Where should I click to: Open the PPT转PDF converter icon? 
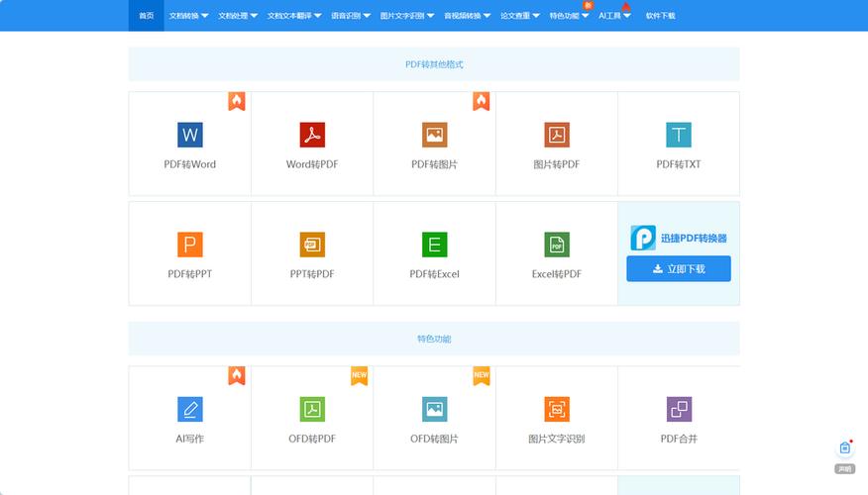[312, 245]
